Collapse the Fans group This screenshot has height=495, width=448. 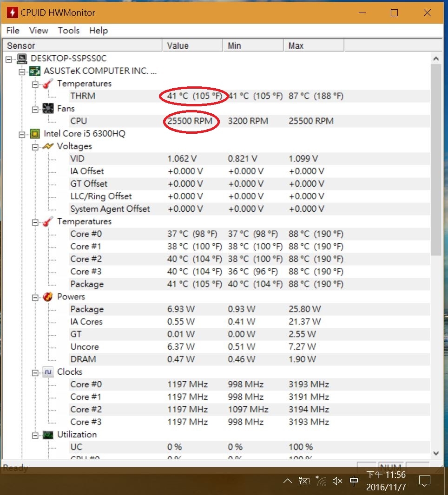(x=35, y=110)
